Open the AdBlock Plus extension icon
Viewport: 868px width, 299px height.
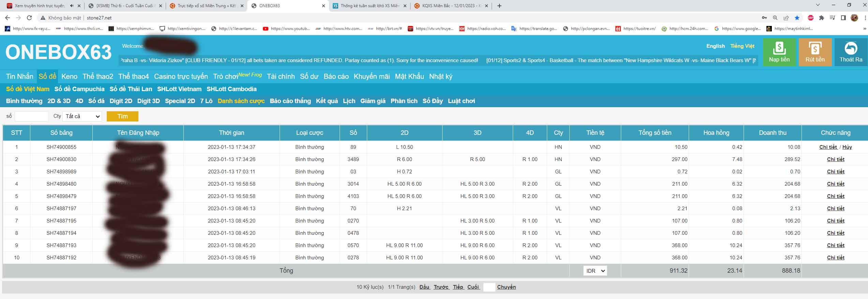(810, 18)
